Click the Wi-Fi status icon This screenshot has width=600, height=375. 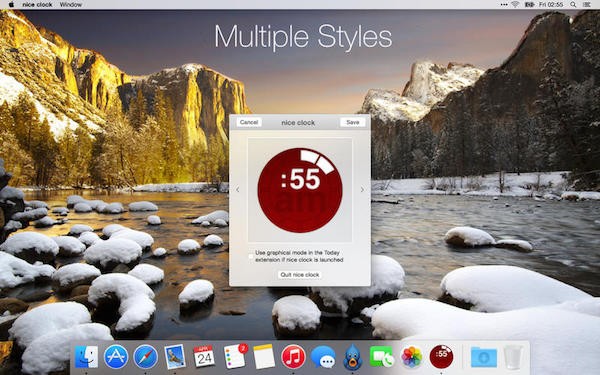pos(515,5)
